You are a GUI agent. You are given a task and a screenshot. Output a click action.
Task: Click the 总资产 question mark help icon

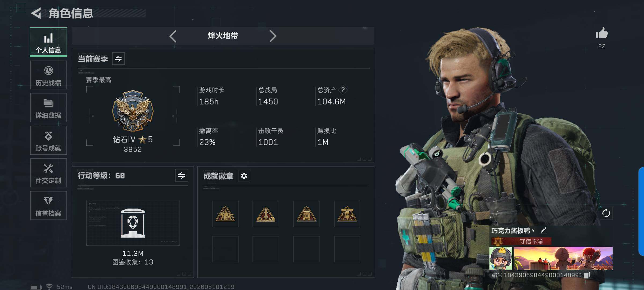[343, 90]
